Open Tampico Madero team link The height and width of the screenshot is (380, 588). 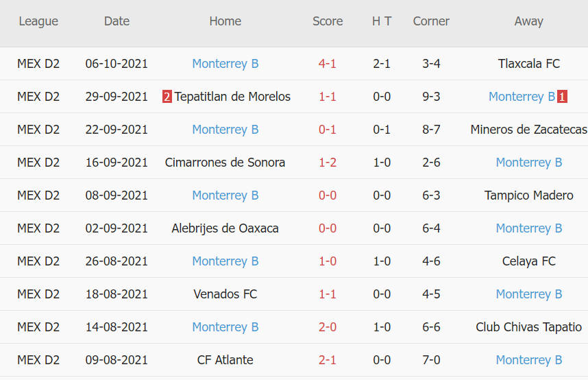(528, 195)
